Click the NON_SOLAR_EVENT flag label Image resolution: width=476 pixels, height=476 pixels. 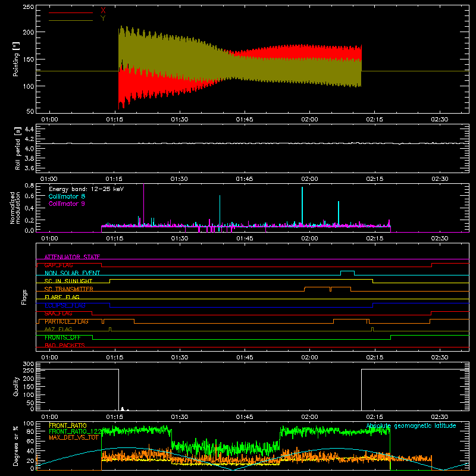pyautogui.click(x=72, y=273)
